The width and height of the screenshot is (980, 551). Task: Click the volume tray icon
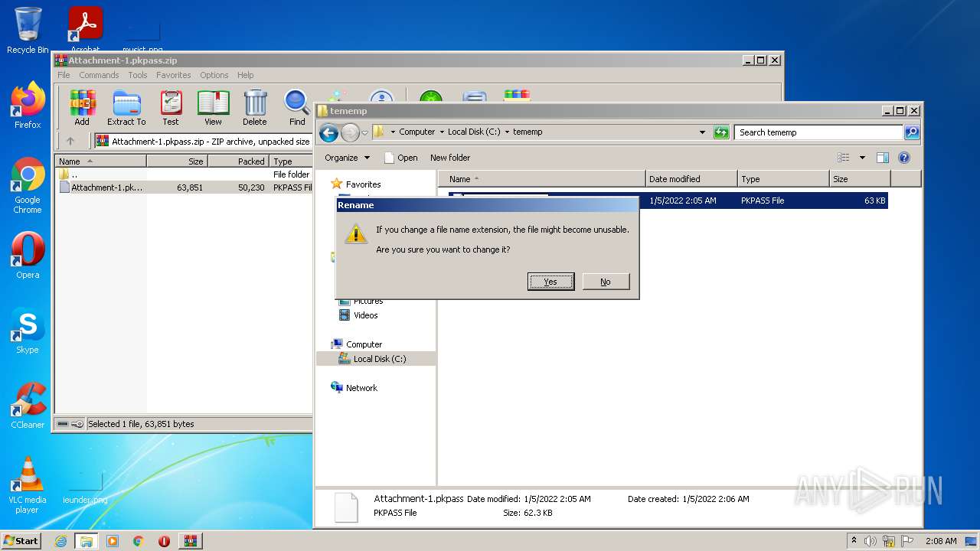[871, 541]
